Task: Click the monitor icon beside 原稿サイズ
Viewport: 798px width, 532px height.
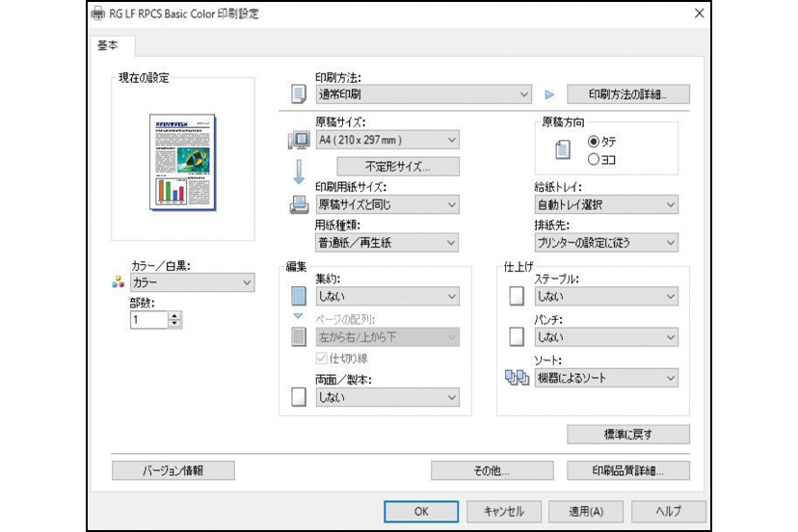Action: pos(299,140)
